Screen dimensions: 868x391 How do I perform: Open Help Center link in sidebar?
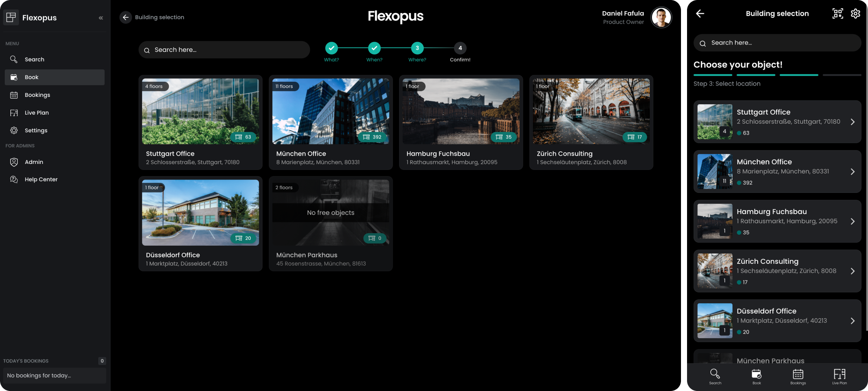(41, 179)
